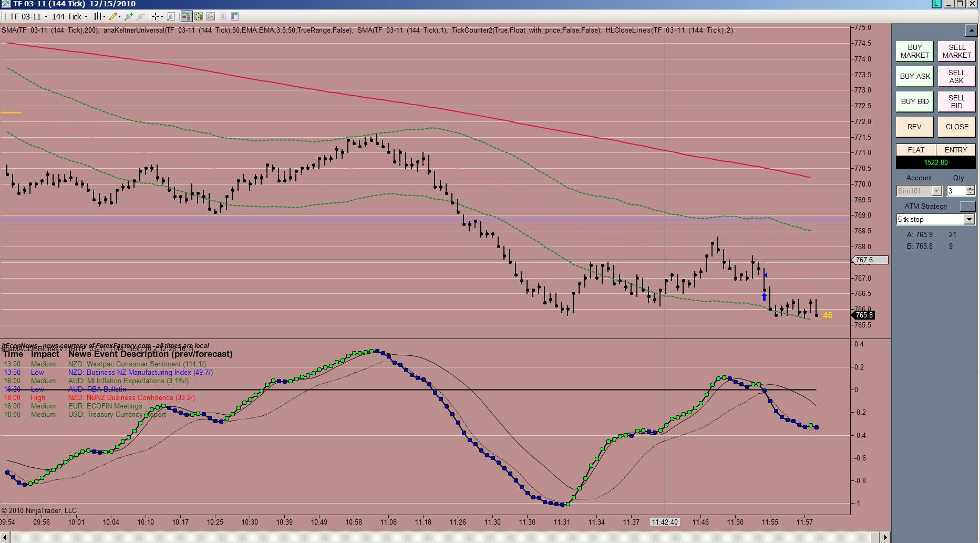The image size is (980, 543).
Task: Expand the drawing tools dropdown arrow
Action: coord(120,17)
